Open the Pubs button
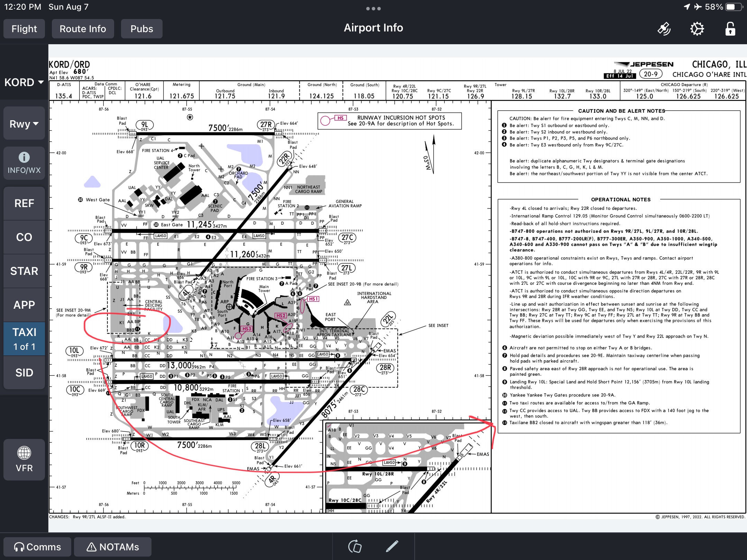747x560 pixels. [x=141, y=29]
